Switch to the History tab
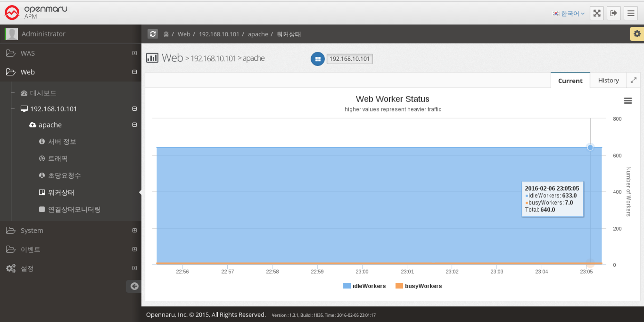Viewport: 644px width, 322px height. 608,80
